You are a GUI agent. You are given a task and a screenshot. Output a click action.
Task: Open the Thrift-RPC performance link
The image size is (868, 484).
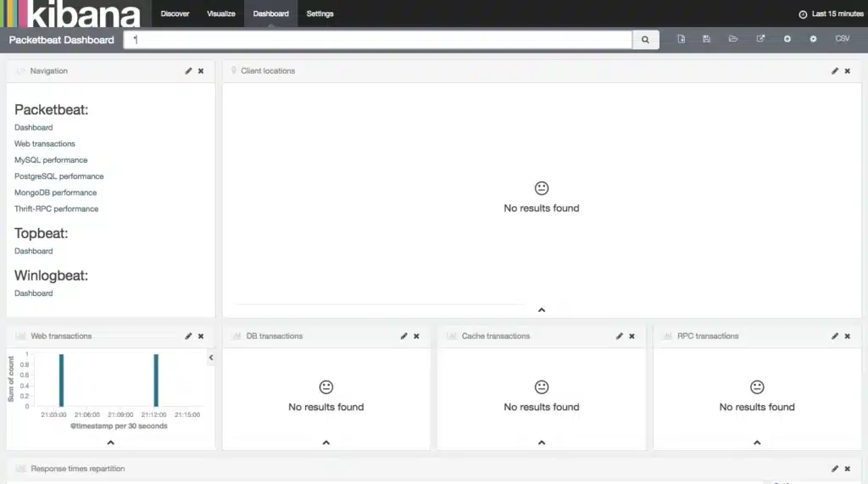pos(57,209)
